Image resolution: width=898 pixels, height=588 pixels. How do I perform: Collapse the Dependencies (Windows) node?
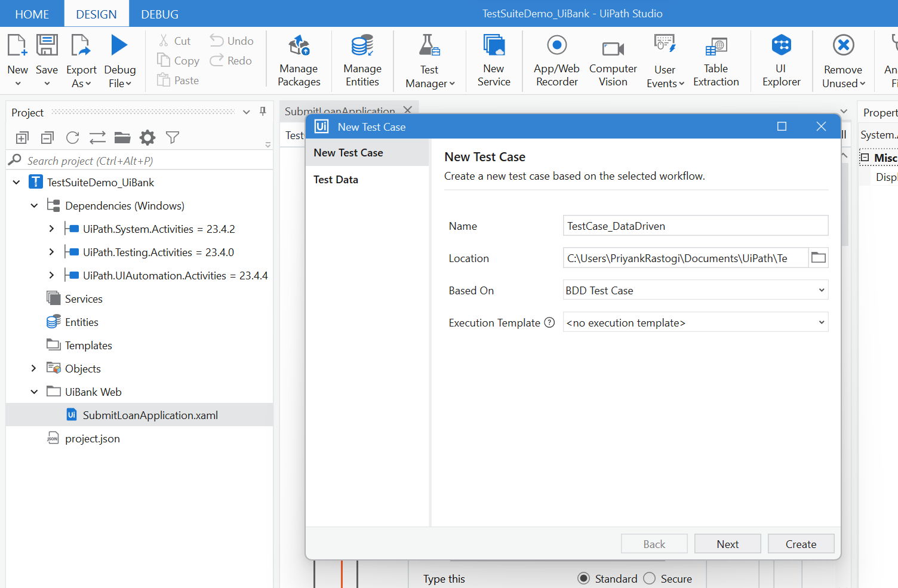34,206
